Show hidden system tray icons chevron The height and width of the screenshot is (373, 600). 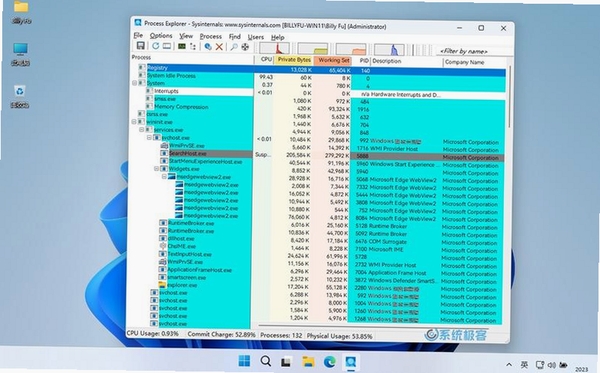point(509,365)
